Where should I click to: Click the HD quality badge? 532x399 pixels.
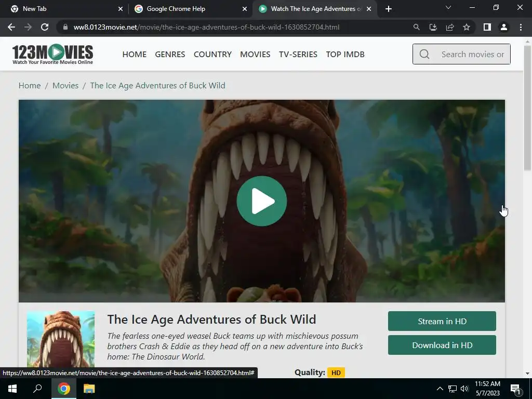[336, 373]
